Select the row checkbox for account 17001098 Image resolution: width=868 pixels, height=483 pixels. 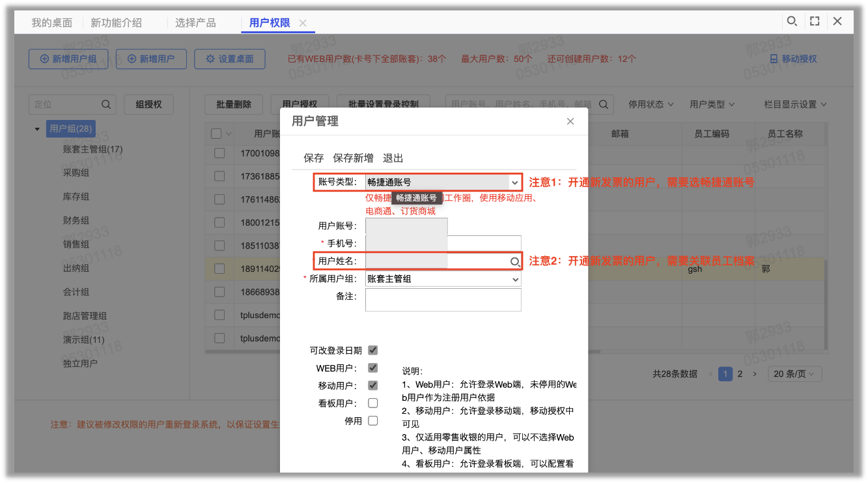(x=219, y=153)
